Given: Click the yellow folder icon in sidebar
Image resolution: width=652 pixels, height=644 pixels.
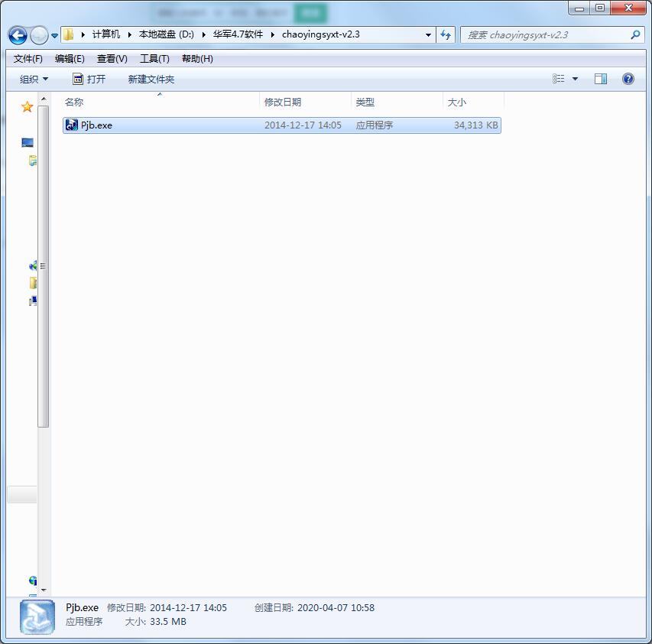Looking at the screenshot, I should pyautogui.click(x=33, y=283).
